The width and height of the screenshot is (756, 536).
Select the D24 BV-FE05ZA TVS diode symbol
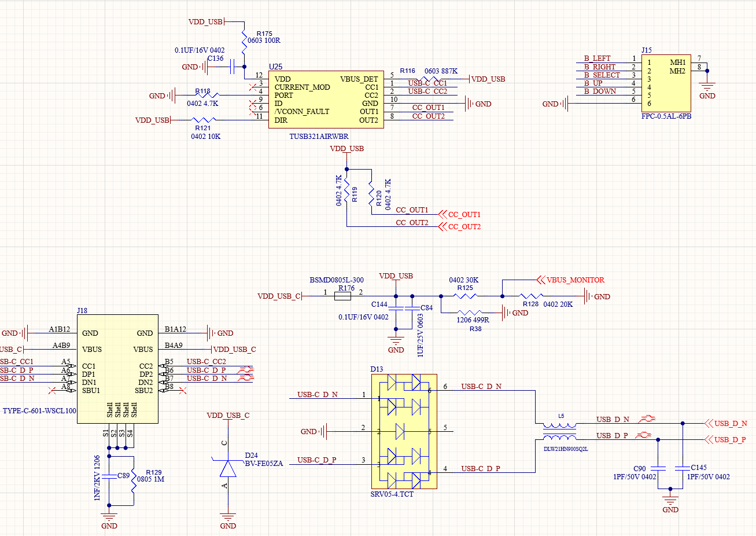click(x=228, y=468)
